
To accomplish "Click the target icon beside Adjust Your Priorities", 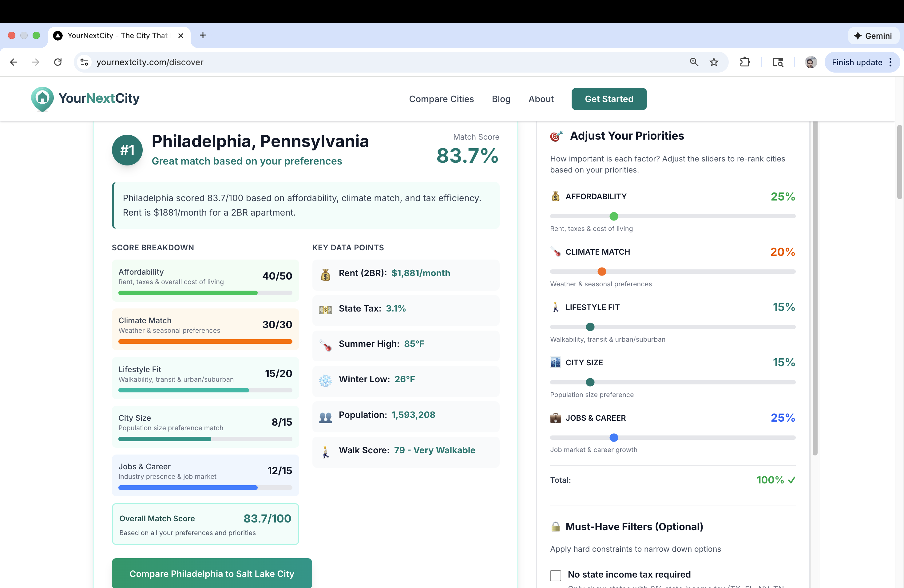I will tap(556, 136).
